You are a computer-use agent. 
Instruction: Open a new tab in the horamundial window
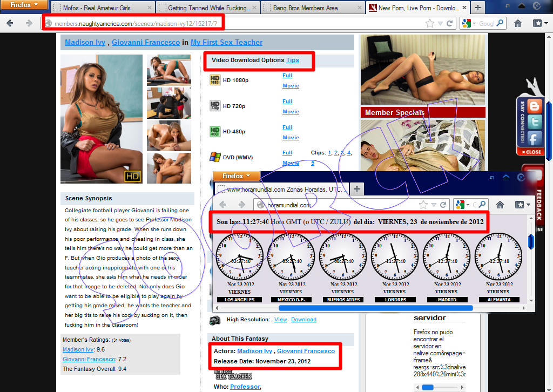pos(357,189)
